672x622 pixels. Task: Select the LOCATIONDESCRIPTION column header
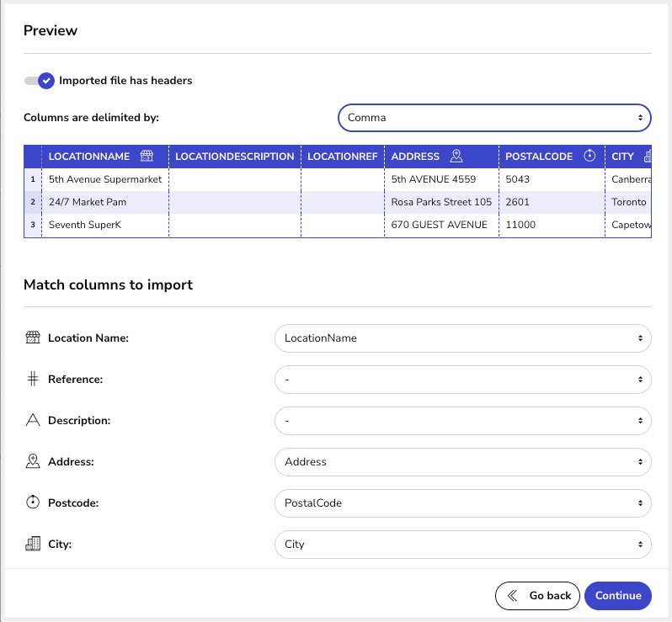pos(235,157)
